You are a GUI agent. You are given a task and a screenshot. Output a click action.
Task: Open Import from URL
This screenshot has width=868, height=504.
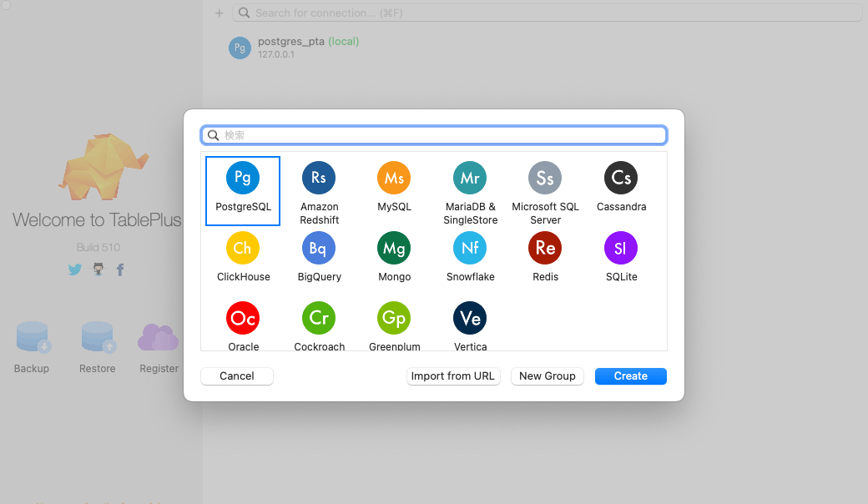[x=453, y=376]
